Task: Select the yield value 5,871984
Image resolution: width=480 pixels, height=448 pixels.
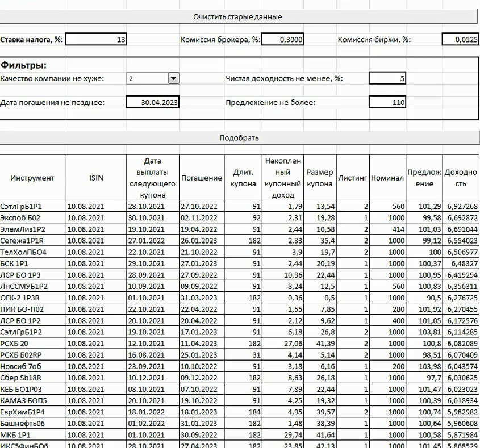Action: coord(461,435)
